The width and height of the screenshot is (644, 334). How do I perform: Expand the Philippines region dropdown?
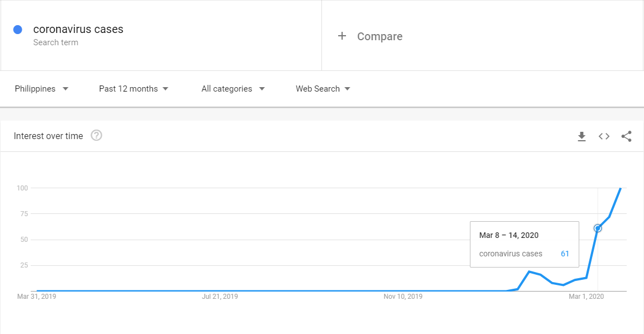pos(42,89)
